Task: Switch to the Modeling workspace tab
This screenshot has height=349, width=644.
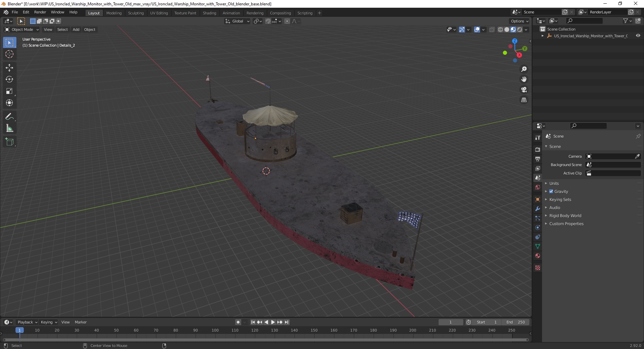Action: click(x=114, y=13)
